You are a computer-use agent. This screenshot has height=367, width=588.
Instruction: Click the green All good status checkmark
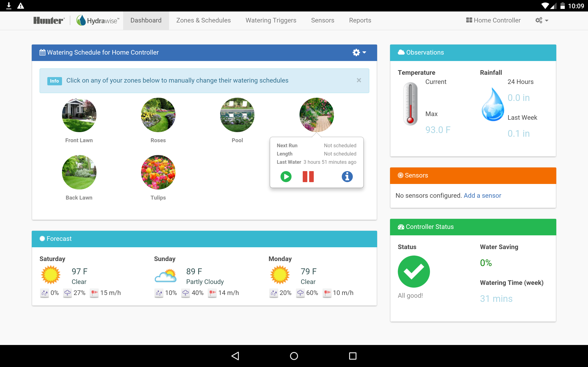click(413, 271)
